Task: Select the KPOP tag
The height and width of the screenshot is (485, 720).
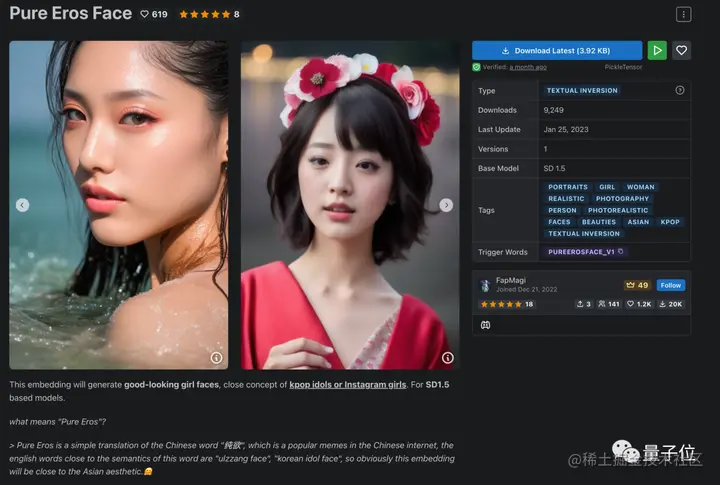Action: [x=670, y=222]
